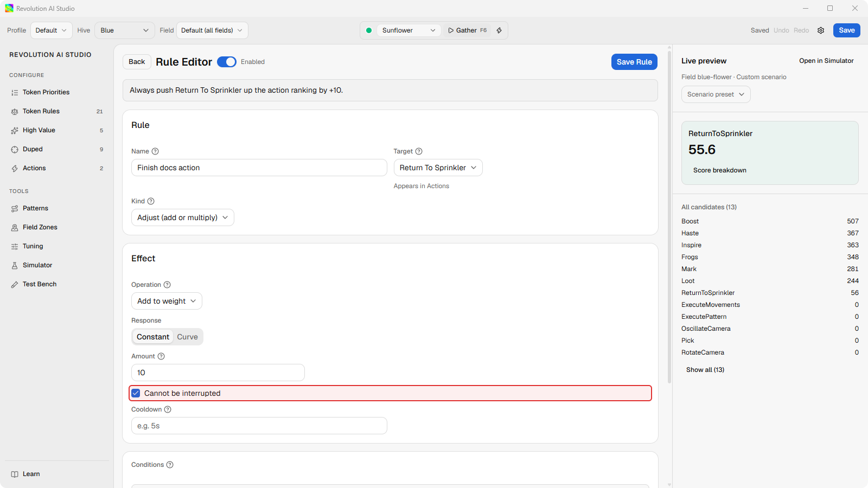Image resolution: width=868 pixels, height=488 pixels.
Task: Start Gather with the play button
Action: pyautogui.click(x=467, y=30)
